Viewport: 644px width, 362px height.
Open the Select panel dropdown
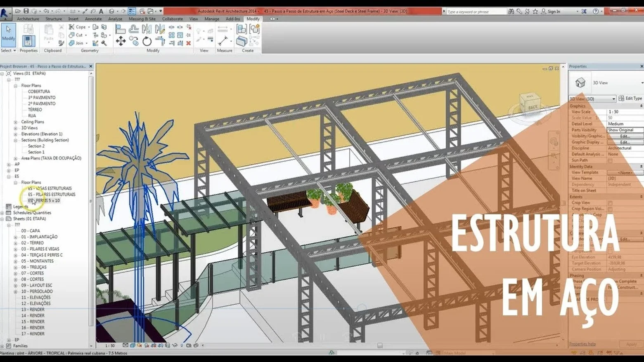8,51
